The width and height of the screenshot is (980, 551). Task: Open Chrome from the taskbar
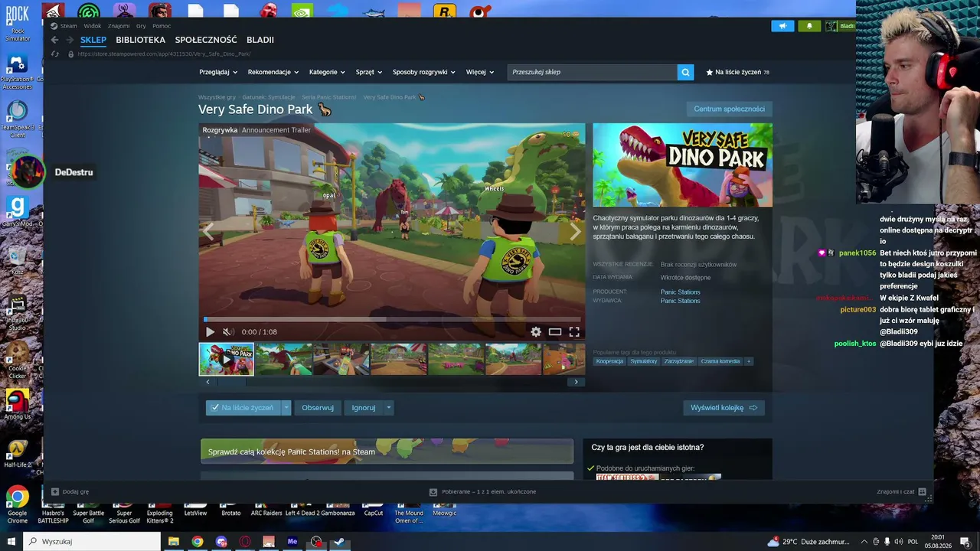coord(198,542)
